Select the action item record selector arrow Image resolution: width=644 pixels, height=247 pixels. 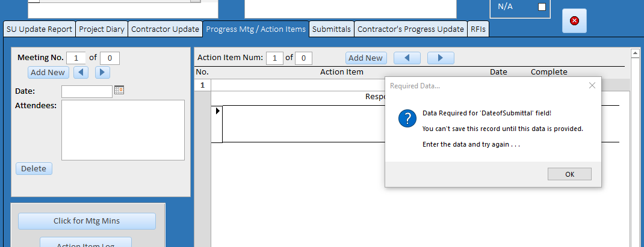click(217, 111)
